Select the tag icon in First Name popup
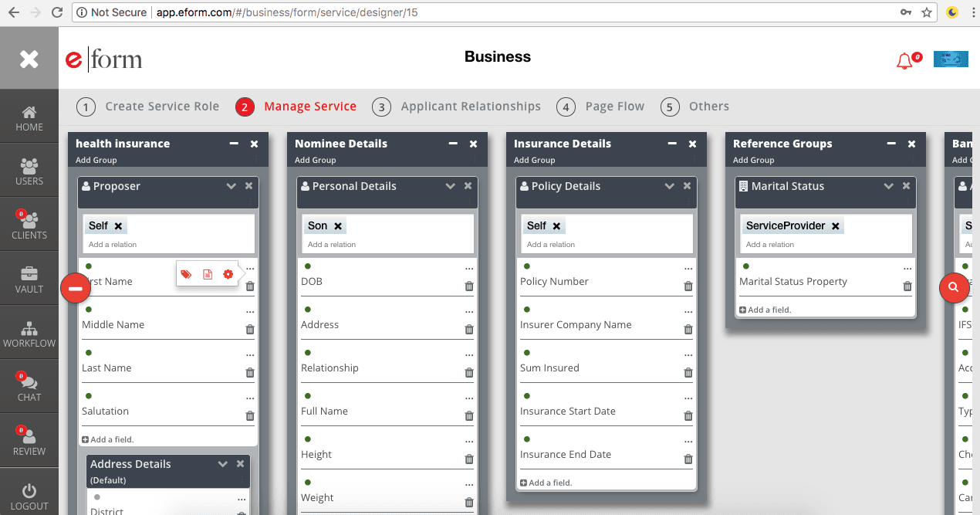The image size is (980, 515). (x=185, y=273)
